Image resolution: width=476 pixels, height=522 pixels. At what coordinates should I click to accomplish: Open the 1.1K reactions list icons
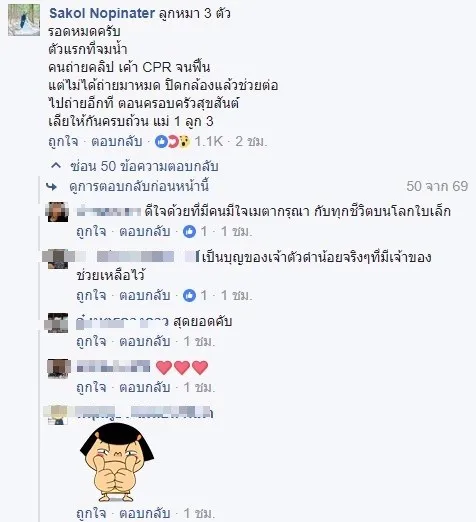tap(173, 142)
